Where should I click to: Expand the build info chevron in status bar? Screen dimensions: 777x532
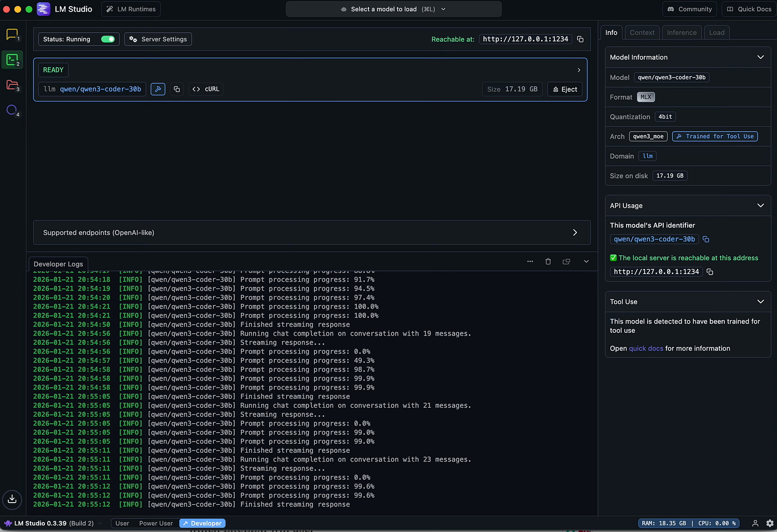point(100,523)
